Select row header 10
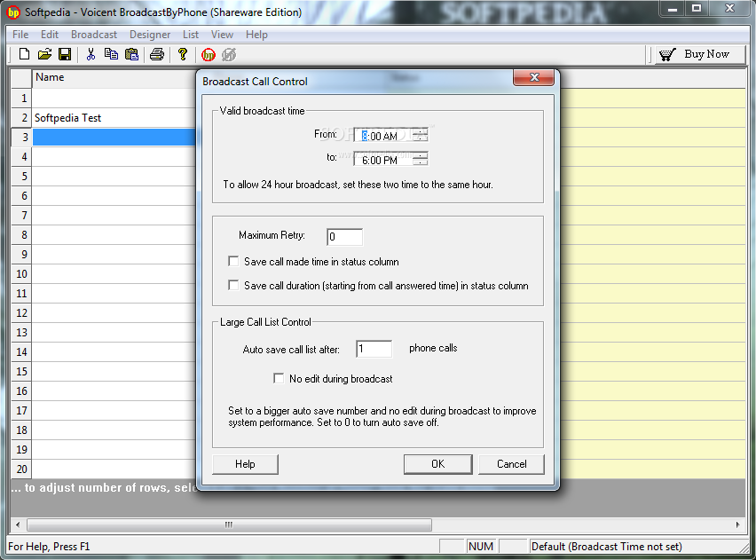The width and height of the screenshot is (756, 560). point(21,274)
